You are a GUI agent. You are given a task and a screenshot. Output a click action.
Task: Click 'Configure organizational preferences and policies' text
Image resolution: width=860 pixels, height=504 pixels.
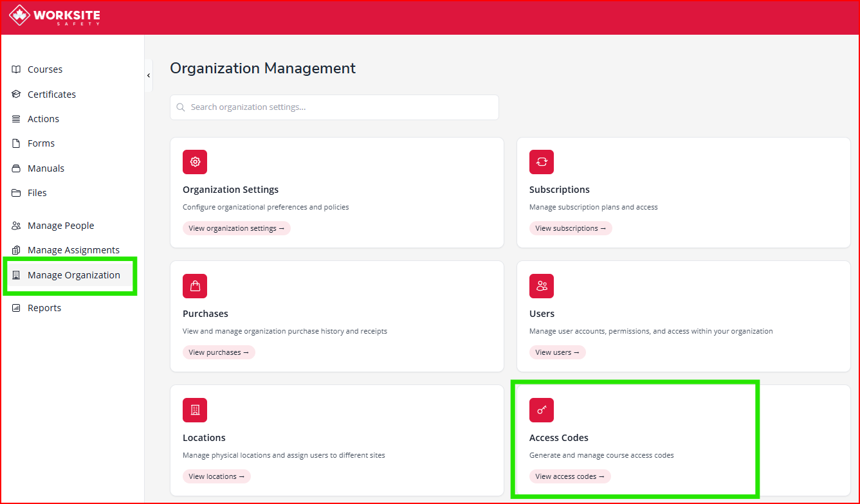point(266,207)
